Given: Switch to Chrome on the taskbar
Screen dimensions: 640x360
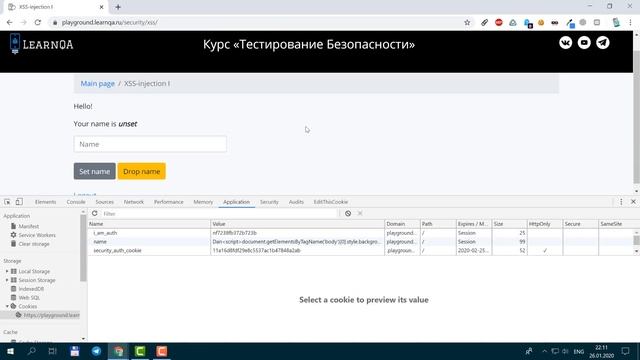Looking at the screenshot, I should (x=118, y=351).
